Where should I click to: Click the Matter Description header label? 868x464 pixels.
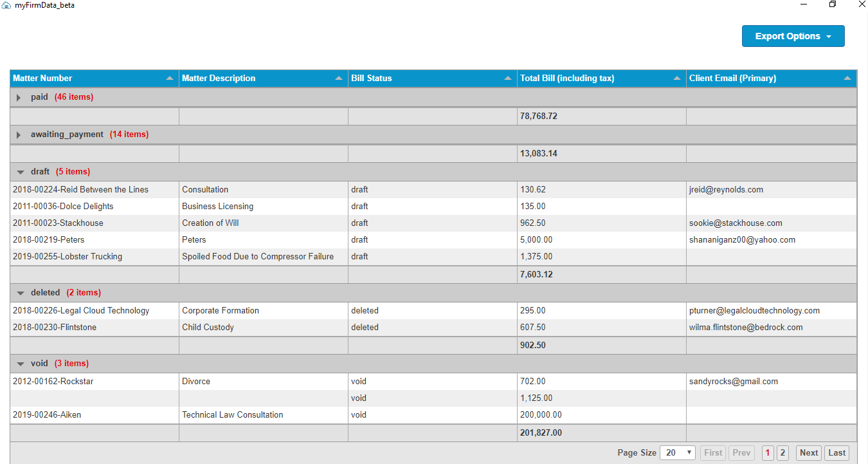[x=219, y=79]
